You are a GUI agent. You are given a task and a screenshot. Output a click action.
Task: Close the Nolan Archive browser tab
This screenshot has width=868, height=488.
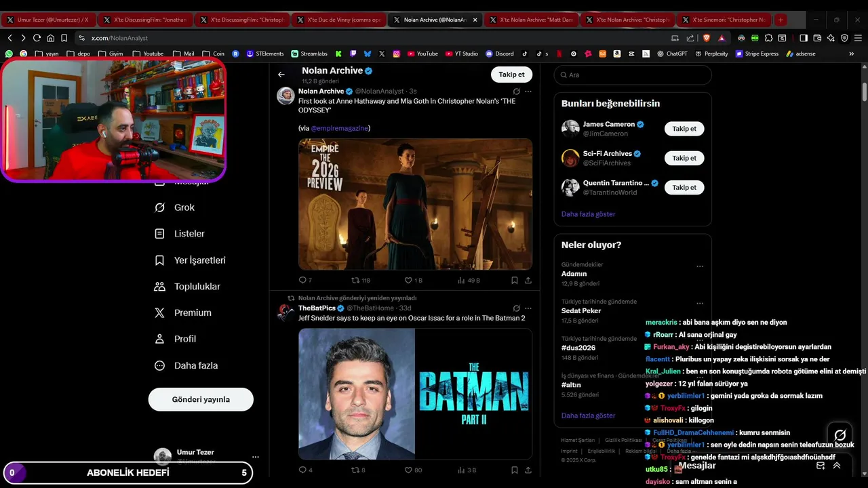tap(475, 20)
